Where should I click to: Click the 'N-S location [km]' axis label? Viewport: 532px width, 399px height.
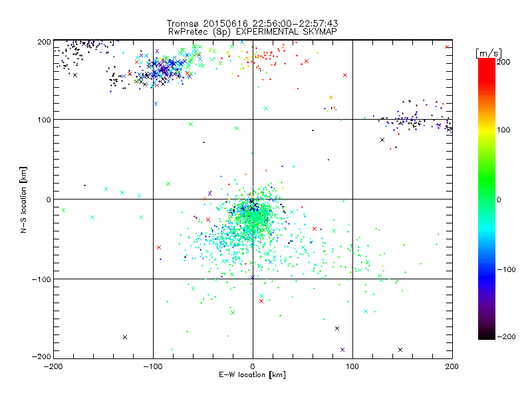23,200
